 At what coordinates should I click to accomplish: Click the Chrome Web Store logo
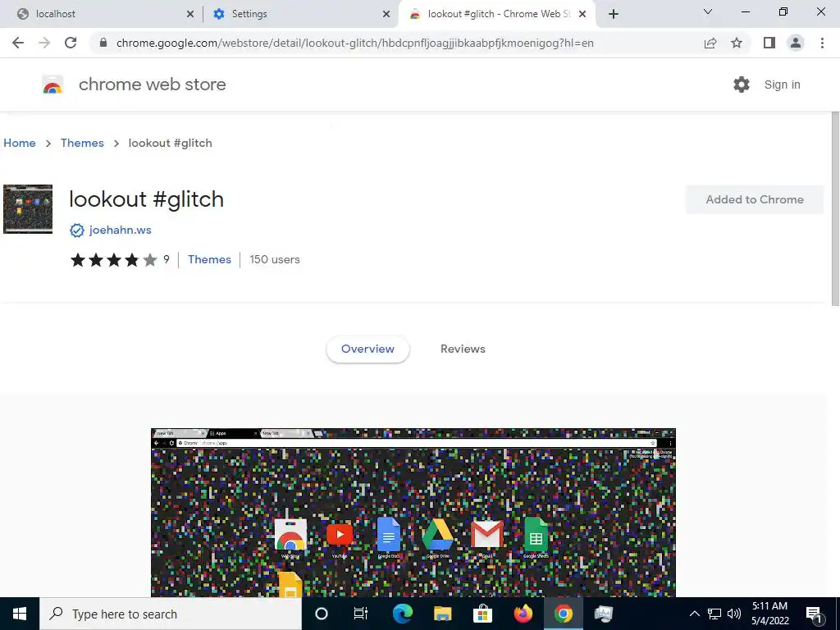tap(52, 84)
